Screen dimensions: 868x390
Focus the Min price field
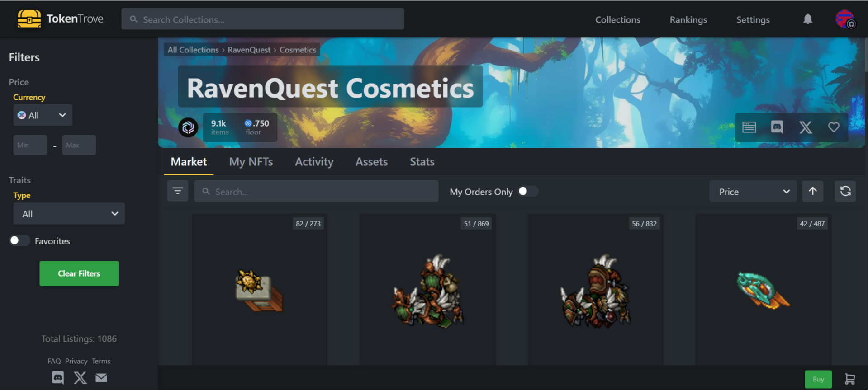click(30, 145)
